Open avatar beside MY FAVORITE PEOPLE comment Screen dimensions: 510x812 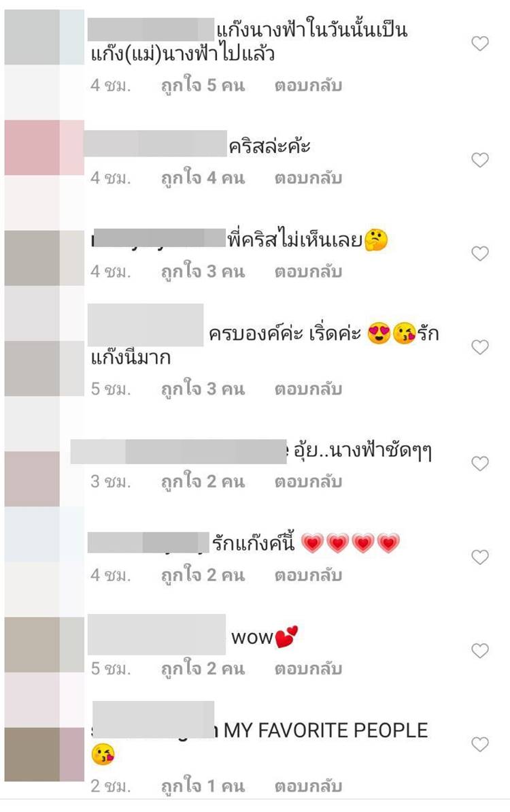pos(44,755)
